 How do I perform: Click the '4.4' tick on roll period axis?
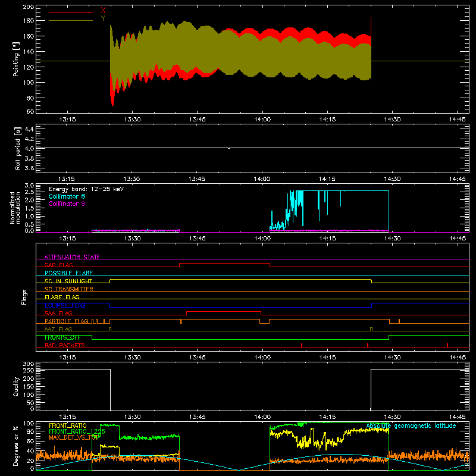tap(29, 129)
